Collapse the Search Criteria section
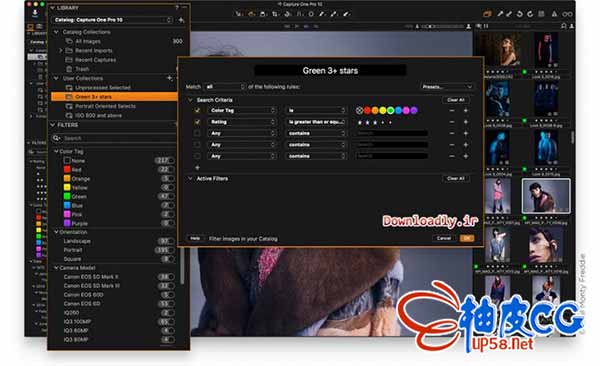600x366 pixels. (190, 100)
